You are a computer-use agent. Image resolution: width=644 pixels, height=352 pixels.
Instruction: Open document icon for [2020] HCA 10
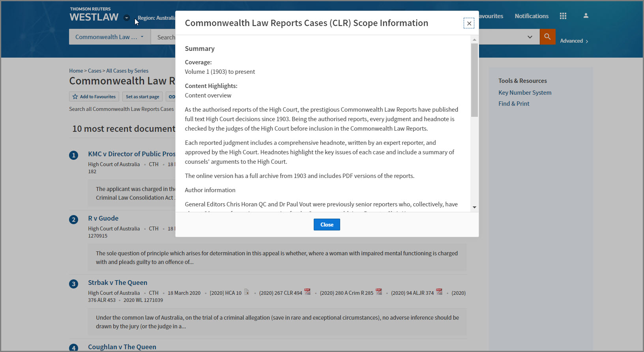click(x=247, y=292)
